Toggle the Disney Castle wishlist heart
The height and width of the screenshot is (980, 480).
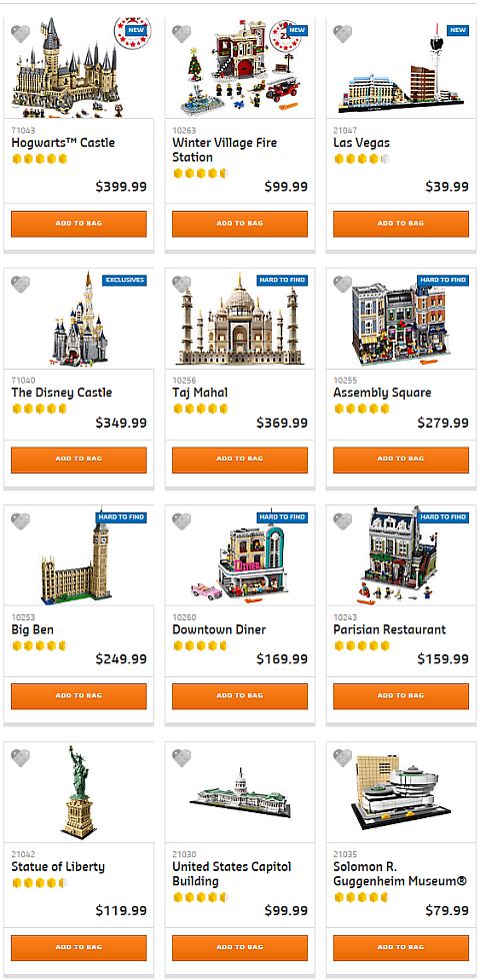[x=21, y=285]
